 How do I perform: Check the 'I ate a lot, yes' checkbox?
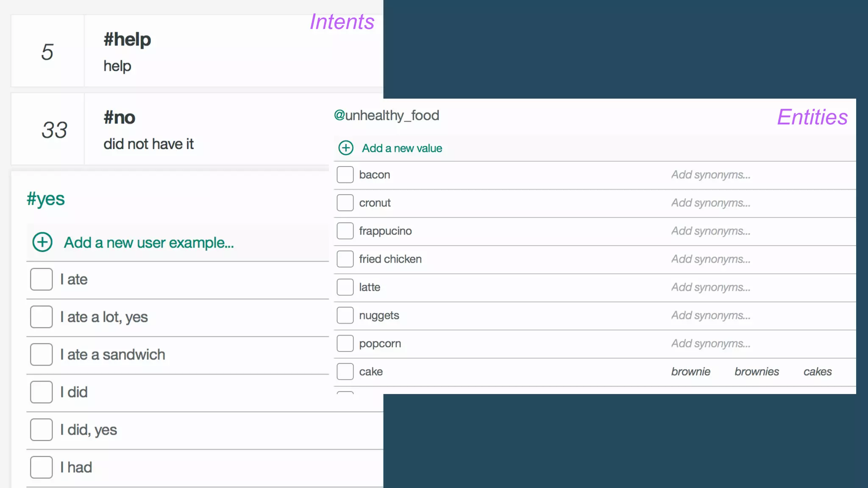(x=41, y=317)
